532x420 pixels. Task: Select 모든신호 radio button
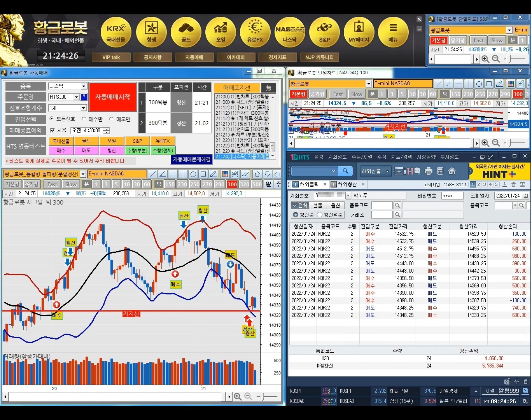(52, 119)
